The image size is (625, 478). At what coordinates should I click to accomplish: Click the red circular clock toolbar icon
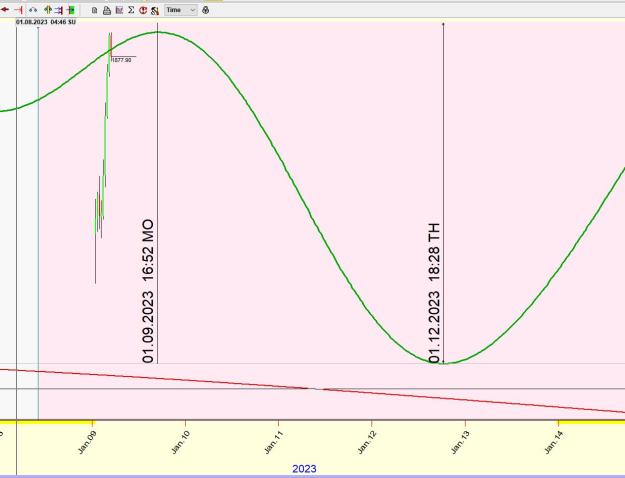click(143, 10)
